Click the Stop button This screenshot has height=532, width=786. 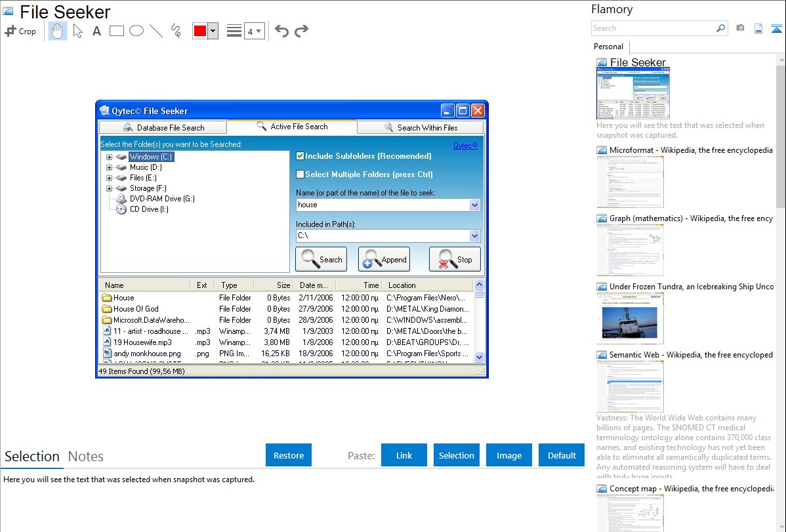point(455,259)
